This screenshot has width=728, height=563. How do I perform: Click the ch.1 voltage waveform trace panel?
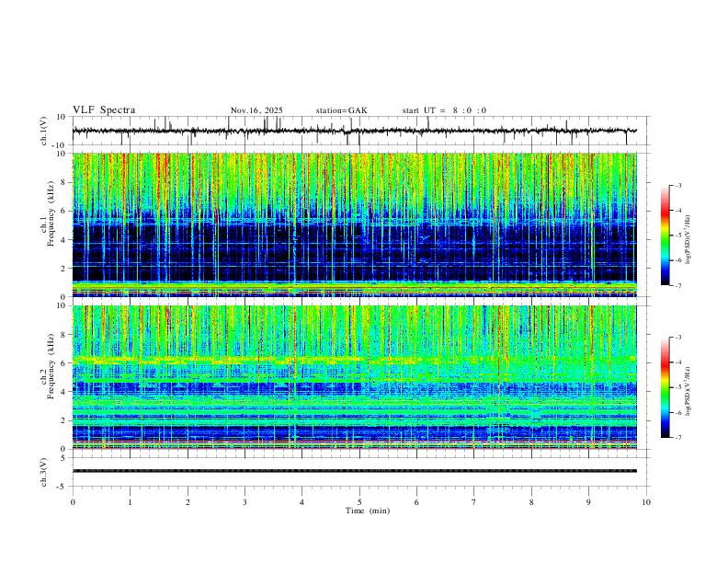coord(361,131)
